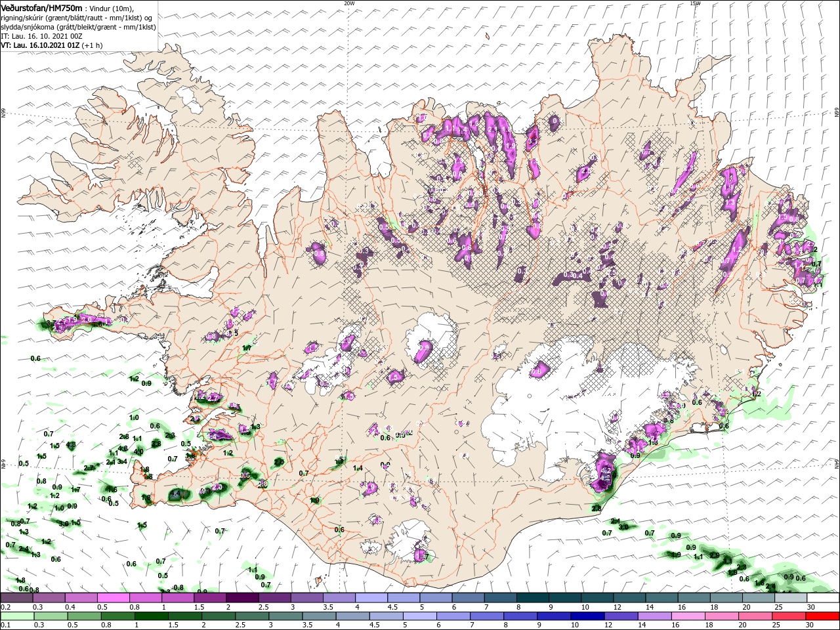Click the '4.4' precipitation value on the map

point(175,493)
